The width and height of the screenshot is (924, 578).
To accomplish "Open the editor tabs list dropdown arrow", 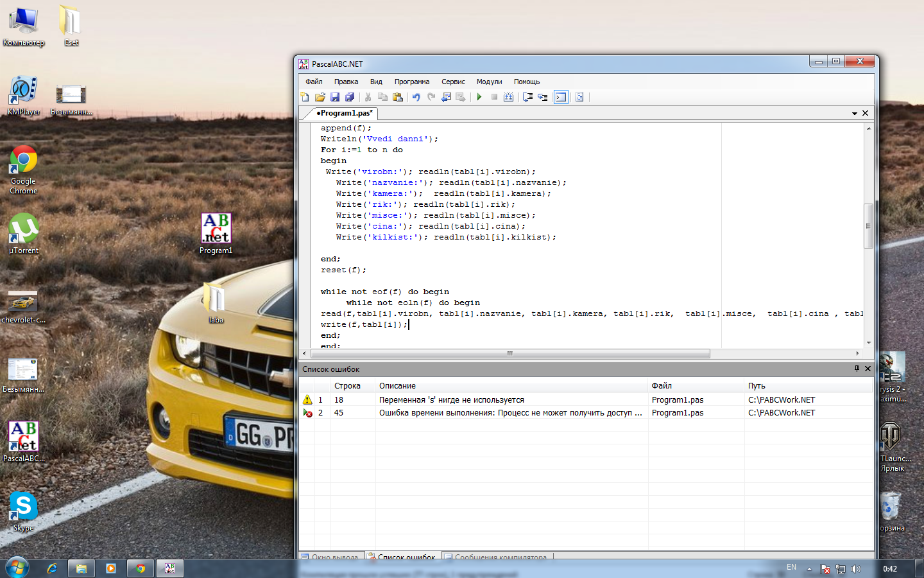I will [855, 114].
